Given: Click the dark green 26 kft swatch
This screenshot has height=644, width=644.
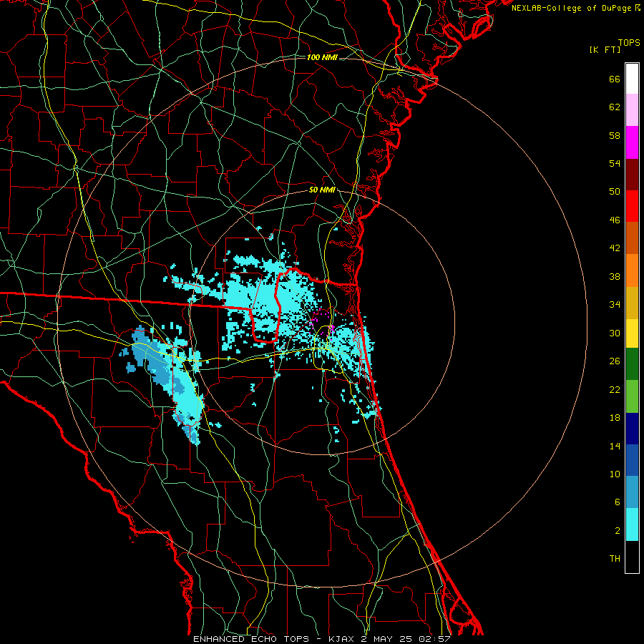Looking at the screenshot, I should point(632,364).
